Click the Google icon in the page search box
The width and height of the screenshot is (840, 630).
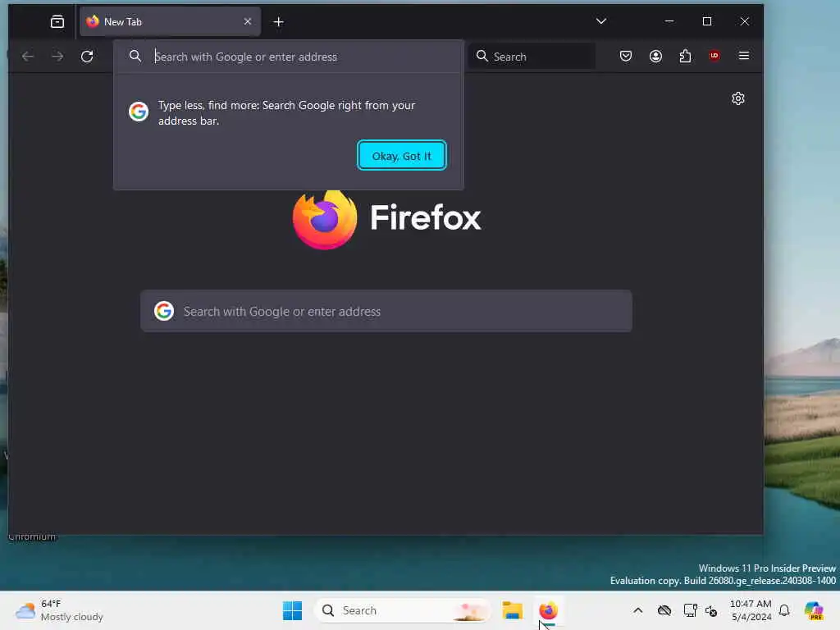[164, 311]
